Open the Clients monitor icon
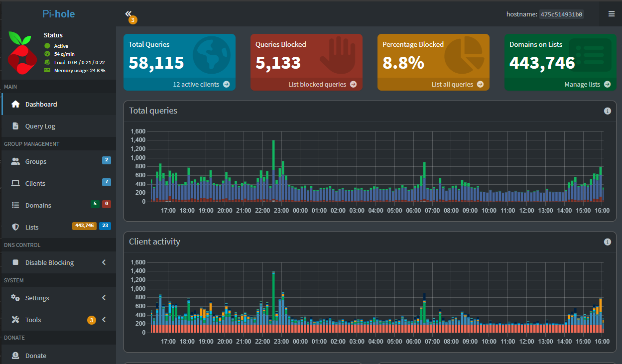 pyautogui.click(x=15, y=183)
